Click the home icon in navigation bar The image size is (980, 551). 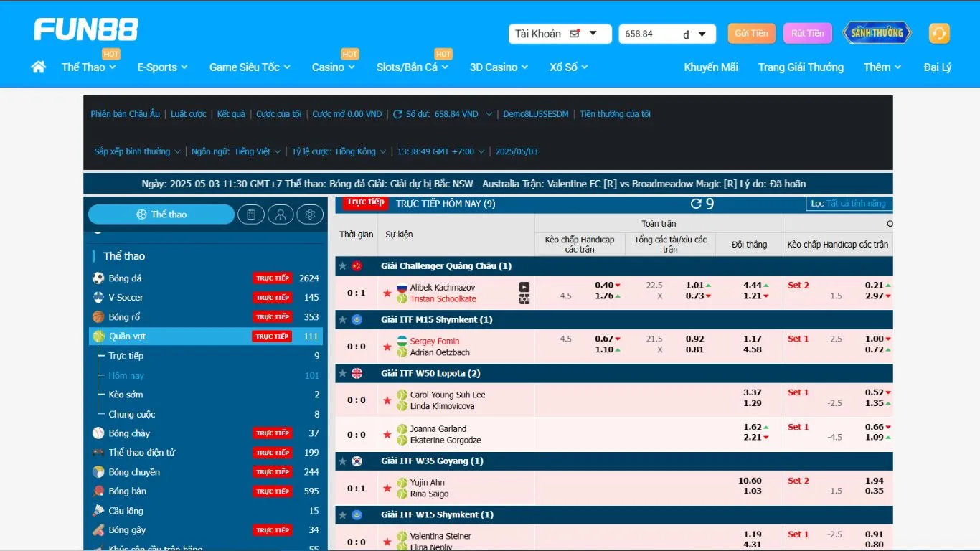[x=39, y=67]
